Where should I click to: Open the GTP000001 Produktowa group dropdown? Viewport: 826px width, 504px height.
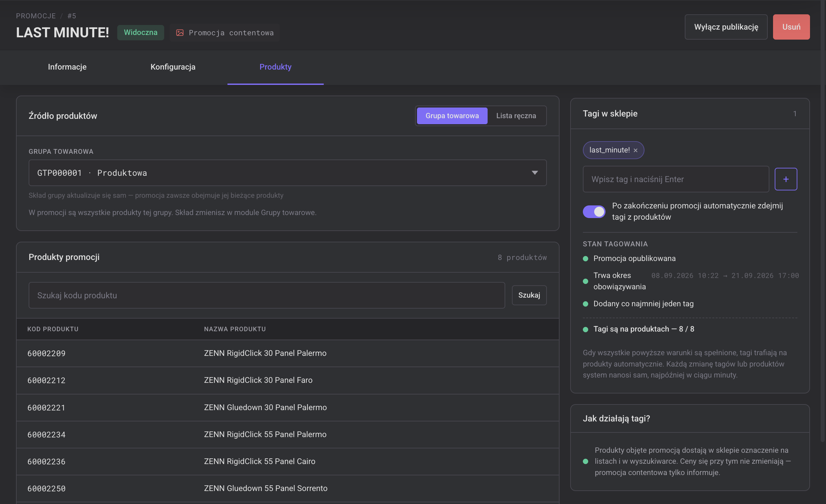pyautogui.click(x=287, y=173)
